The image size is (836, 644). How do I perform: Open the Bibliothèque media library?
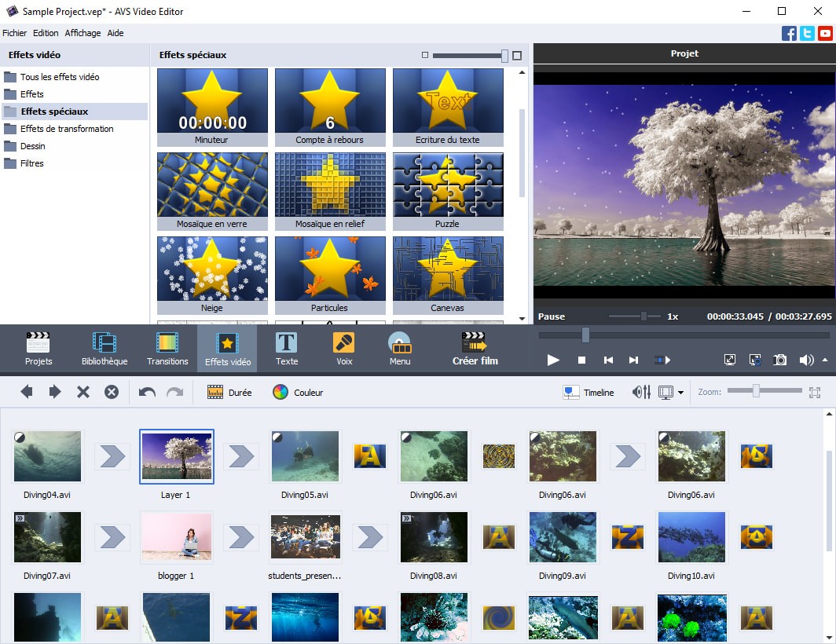coord(104,349)
